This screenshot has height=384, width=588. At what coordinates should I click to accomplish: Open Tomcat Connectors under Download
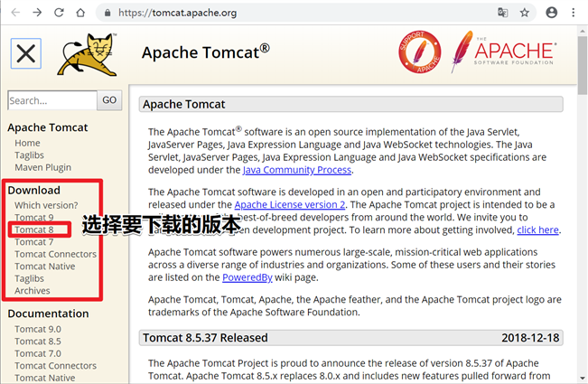55,254
